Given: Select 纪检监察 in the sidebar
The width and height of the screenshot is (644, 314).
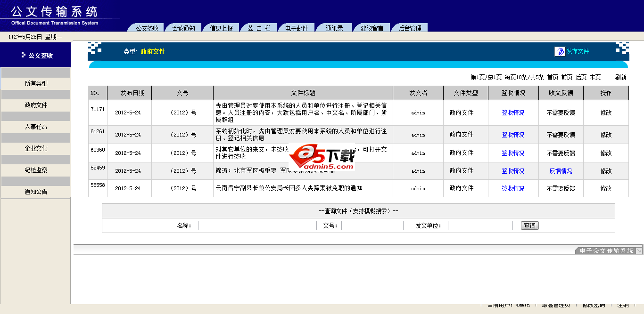Looking at the screenshot, I should click(x=36, y=170).
